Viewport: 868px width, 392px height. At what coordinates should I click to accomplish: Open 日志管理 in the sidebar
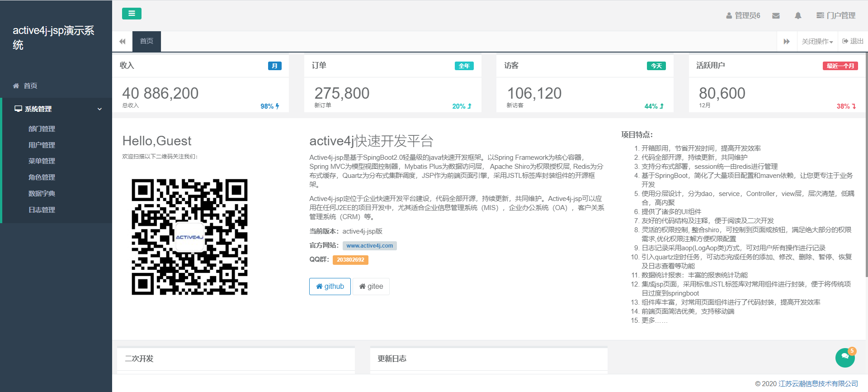click(x=42, y=210)
